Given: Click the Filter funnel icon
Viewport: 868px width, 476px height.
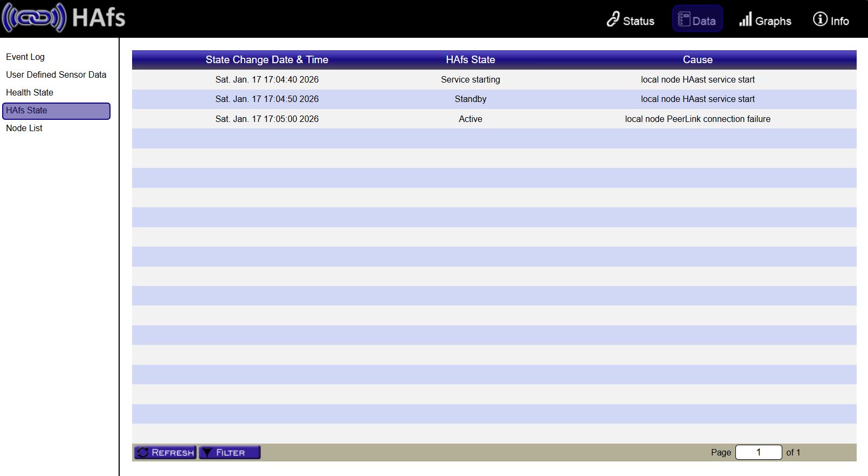Looking at the screenshot, I should point(207,452).
